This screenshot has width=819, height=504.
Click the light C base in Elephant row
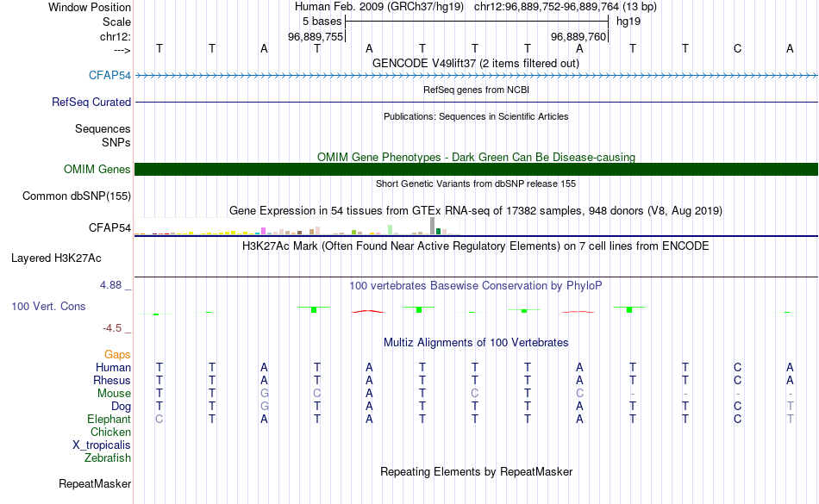pos(159,419)
